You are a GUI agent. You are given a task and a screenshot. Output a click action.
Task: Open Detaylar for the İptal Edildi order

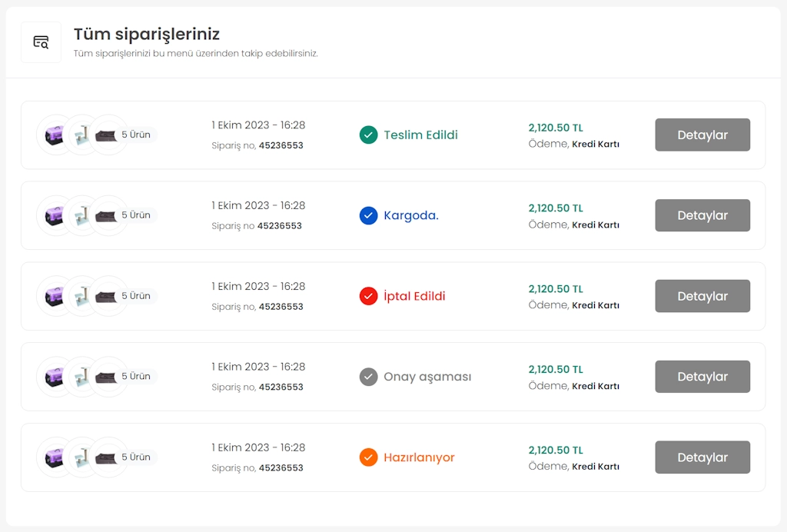point(702,296)
